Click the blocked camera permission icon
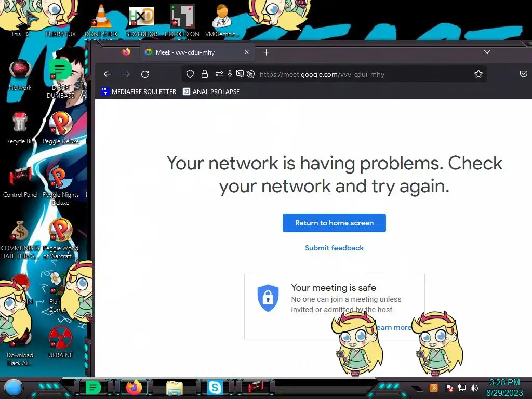 pos(240,74)
